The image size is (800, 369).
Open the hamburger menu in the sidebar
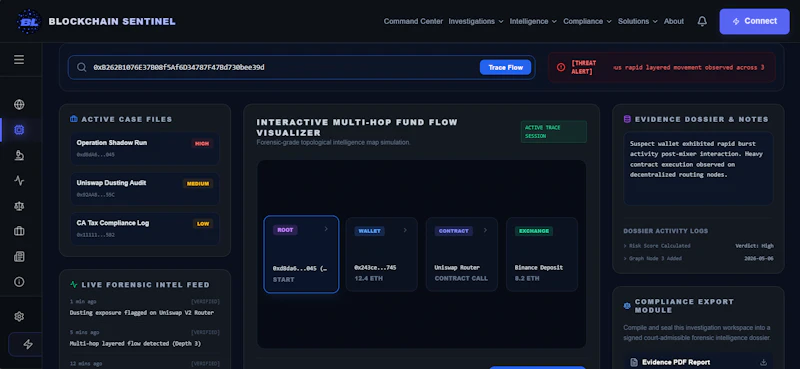coord(19,60)
